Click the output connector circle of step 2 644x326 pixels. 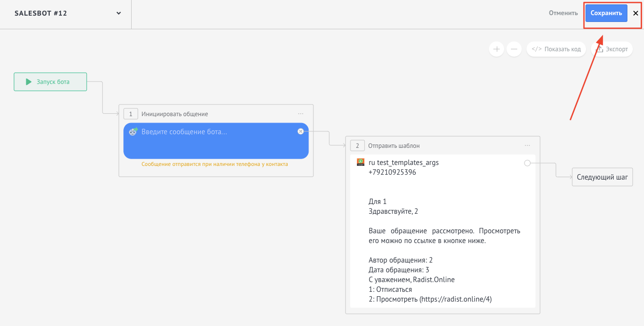click(527, 163)
